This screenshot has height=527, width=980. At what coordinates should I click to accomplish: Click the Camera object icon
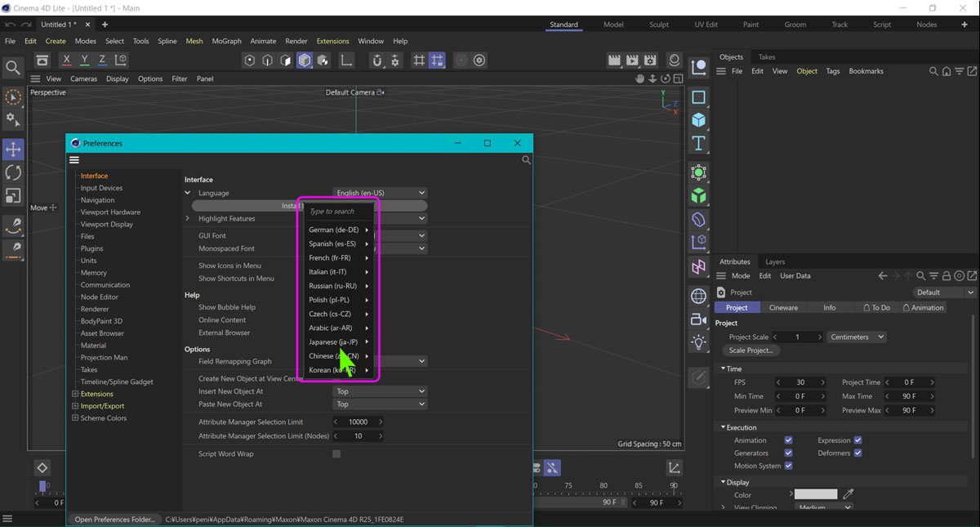pyautogui.click(x=698, y=319)
